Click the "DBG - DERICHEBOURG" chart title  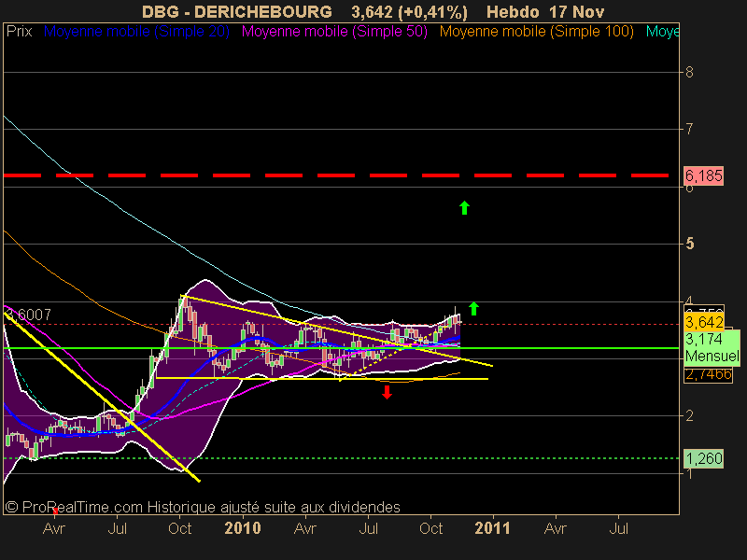(x=237, y=12)
